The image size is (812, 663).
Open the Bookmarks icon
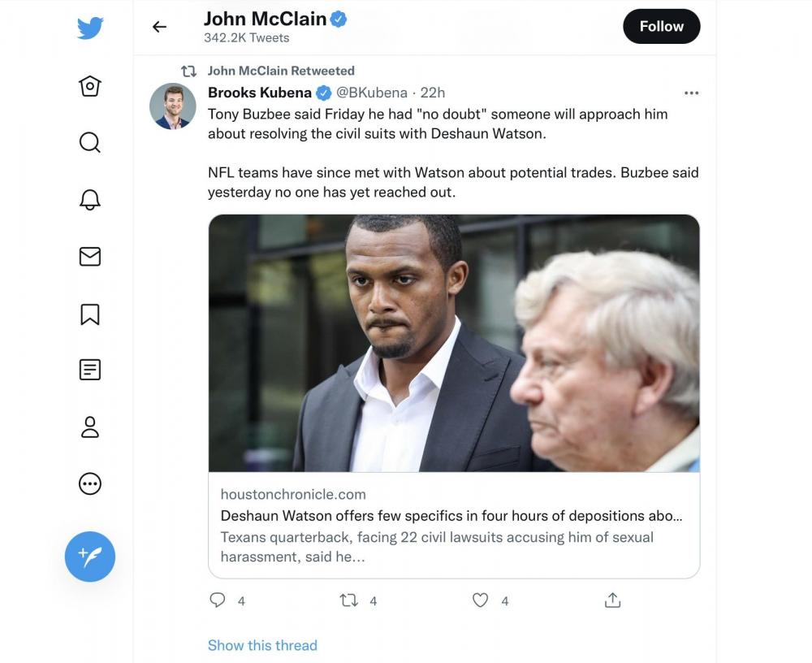coord(90,314)
